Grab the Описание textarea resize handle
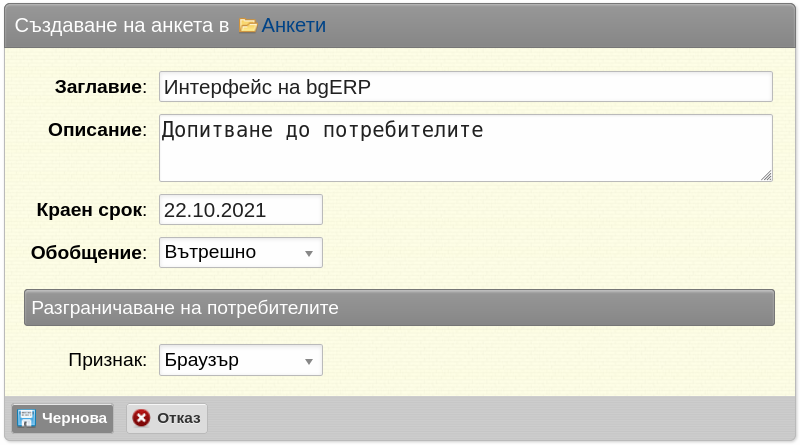This screenshot has width=800, height=445. point(766,176)
